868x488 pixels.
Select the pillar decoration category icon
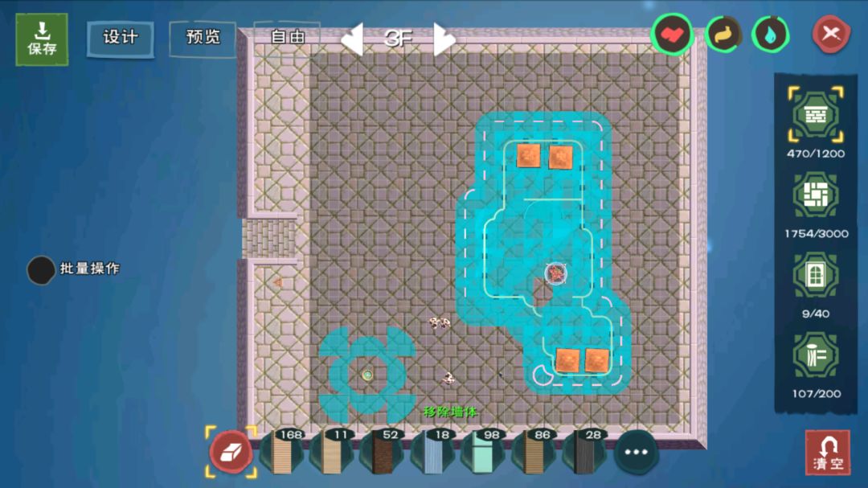pyautogui.click(x=816, y=355)
